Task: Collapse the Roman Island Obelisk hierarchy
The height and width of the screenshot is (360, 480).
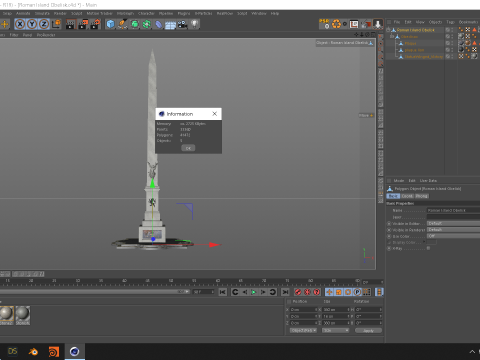Action: pyautogui.click(x=388, y=30)
